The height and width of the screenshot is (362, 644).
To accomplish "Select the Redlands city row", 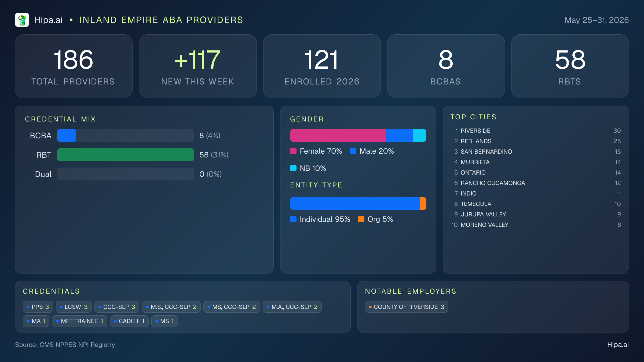I will click(x=536, y=141).
